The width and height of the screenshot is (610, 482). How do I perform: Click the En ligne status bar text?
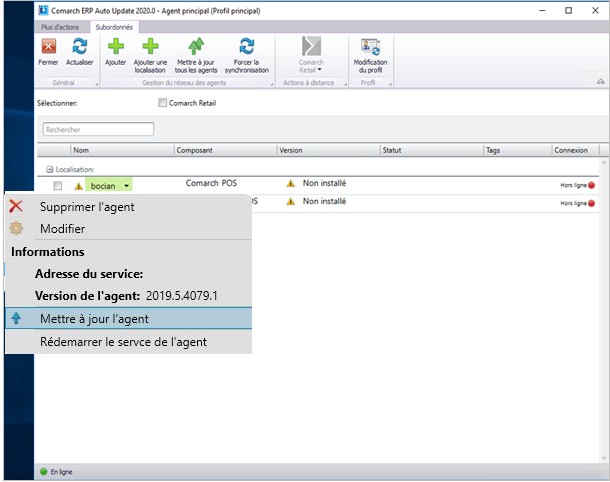61,472
